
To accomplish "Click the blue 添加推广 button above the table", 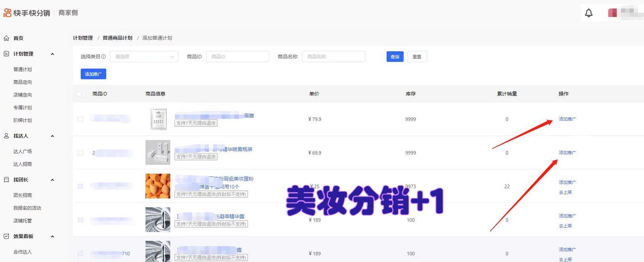I will (x=93, y=74).
